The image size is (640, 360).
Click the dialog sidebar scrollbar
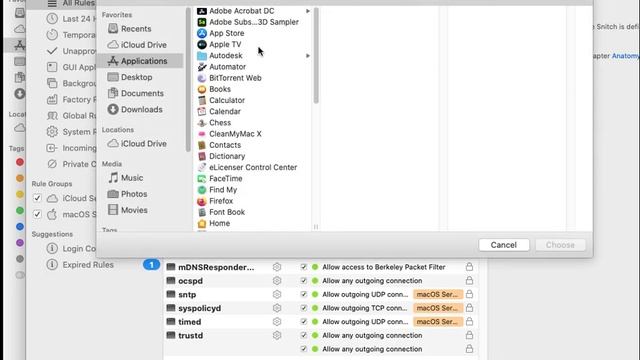pos(188,80)
